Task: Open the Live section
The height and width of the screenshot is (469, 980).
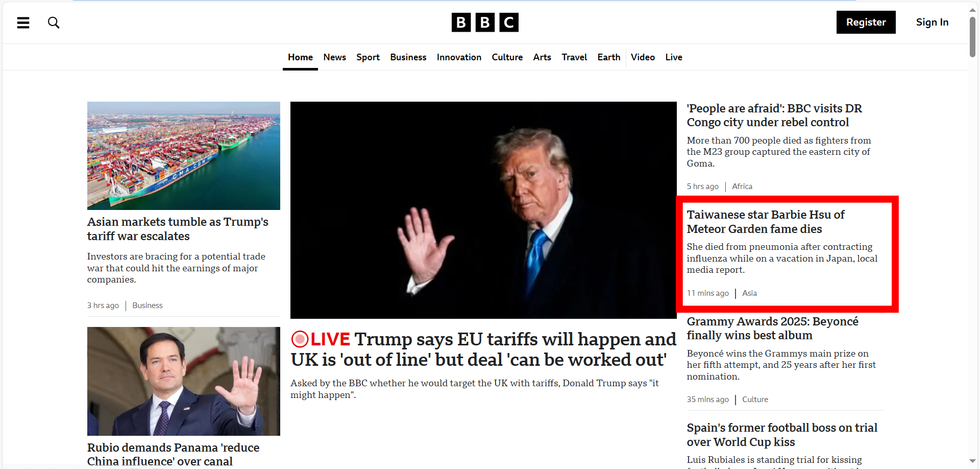Action: [x=674, y=57]
